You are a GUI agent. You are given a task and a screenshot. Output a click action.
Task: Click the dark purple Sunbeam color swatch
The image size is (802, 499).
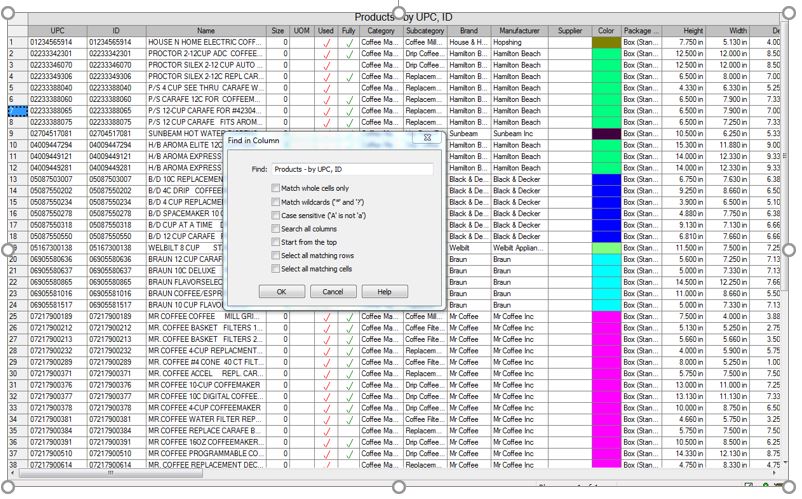click(607, 133)
